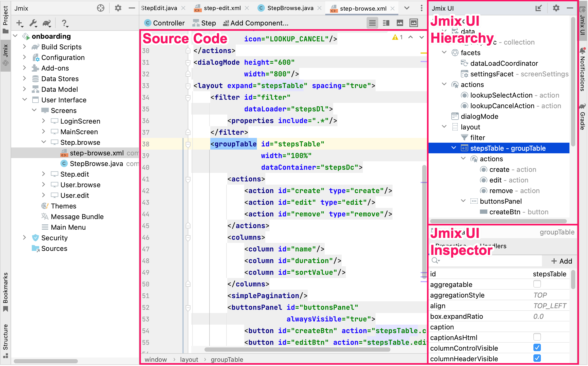Click the layout breadcrumb

pos(189,360)
